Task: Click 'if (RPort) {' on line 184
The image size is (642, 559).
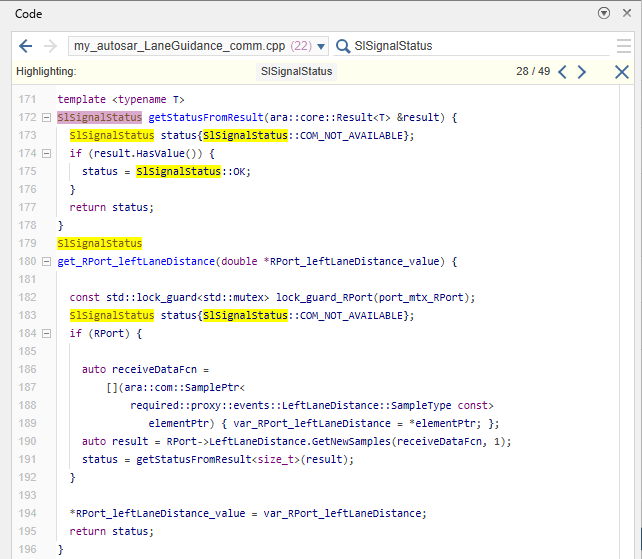Action: tap(106, 333)
